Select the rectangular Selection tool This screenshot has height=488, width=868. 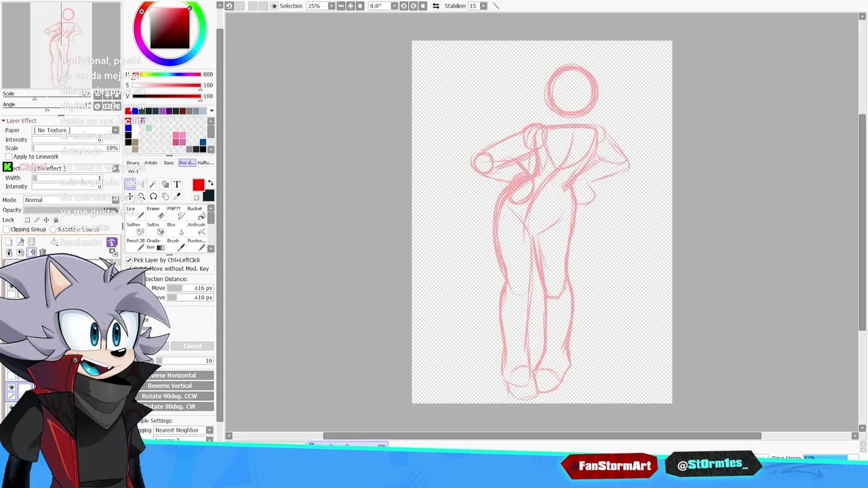click(130, 184)
